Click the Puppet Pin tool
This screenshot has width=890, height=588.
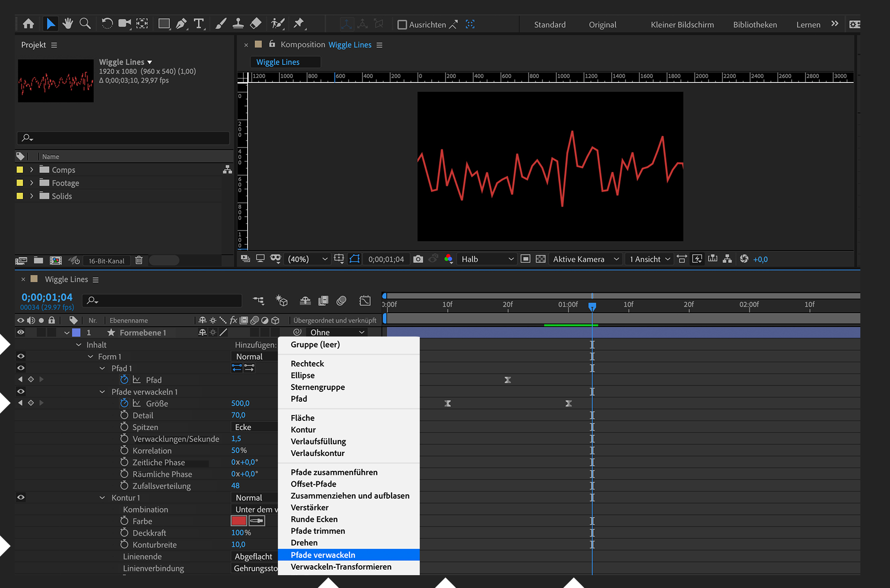pyautogui.click(x=299, y=24)
